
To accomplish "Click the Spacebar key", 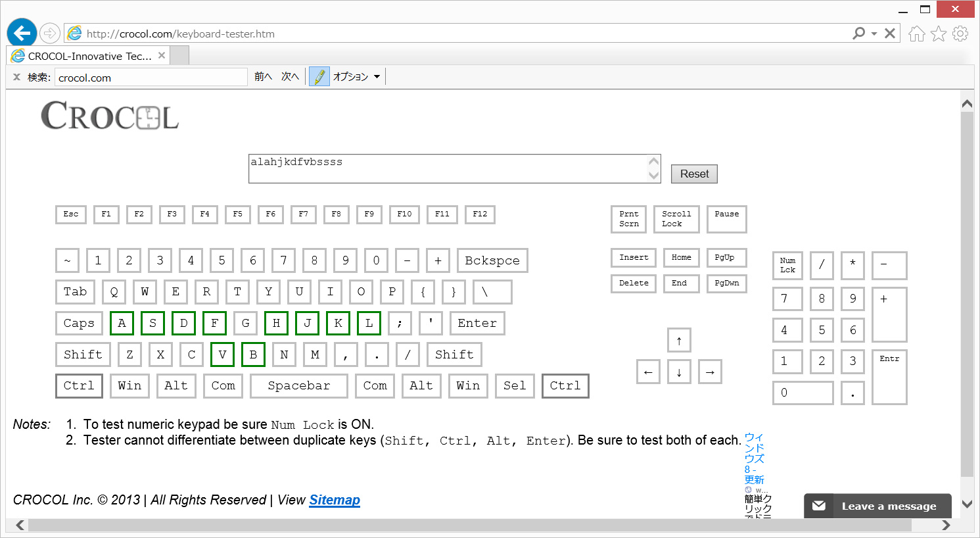I will point(299,385).
